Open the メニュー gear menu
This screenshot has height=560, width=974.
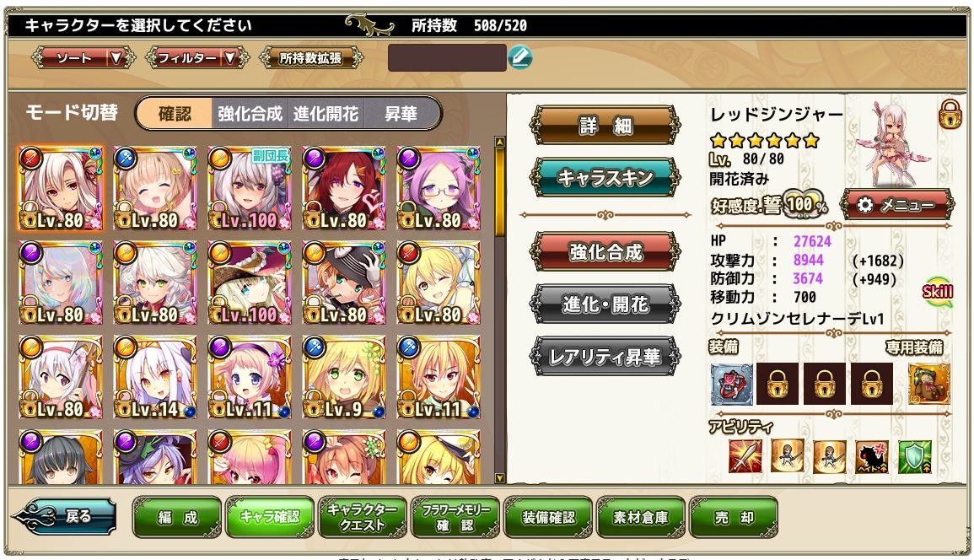(896, 204)
